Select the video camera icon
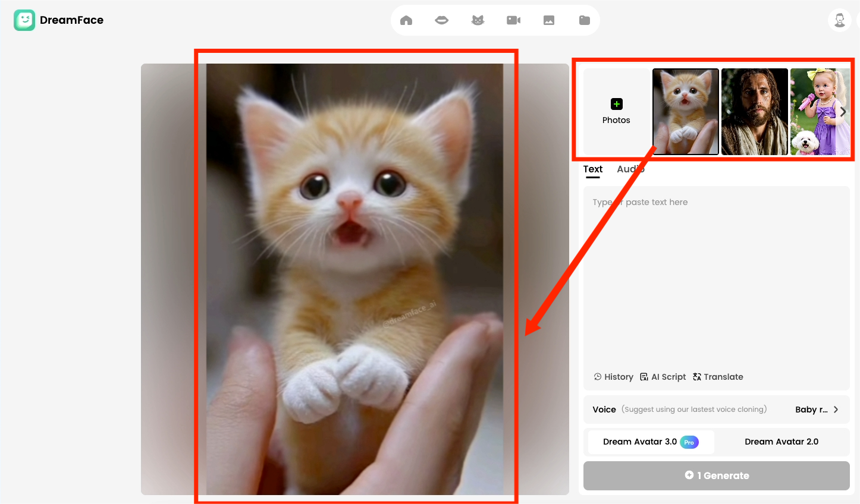The width and height of the screenshot is (860, 504). [x=513, y=20]
